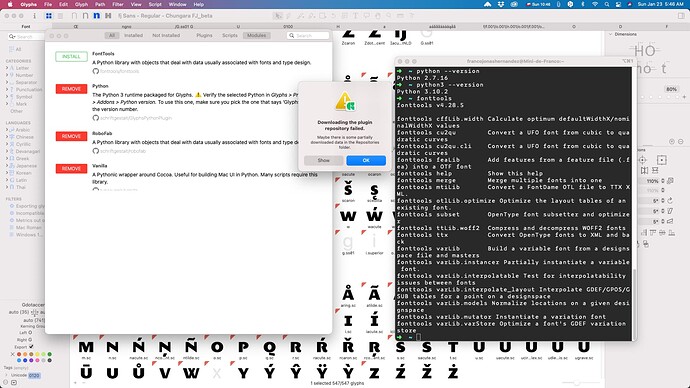Switch to list view of glyphs
Screen dimensions: 690x388
click(60, 16)
